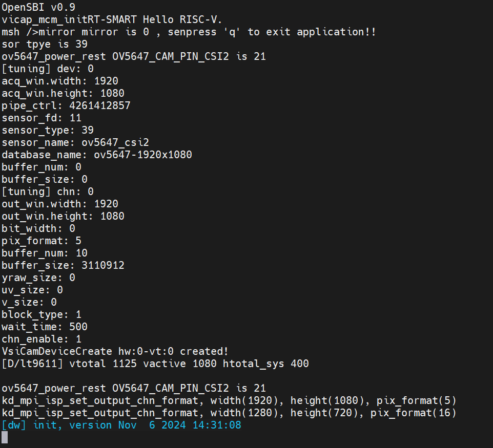
Task: Click the "sor tpye is 39" line
Action: coord(45,44)
